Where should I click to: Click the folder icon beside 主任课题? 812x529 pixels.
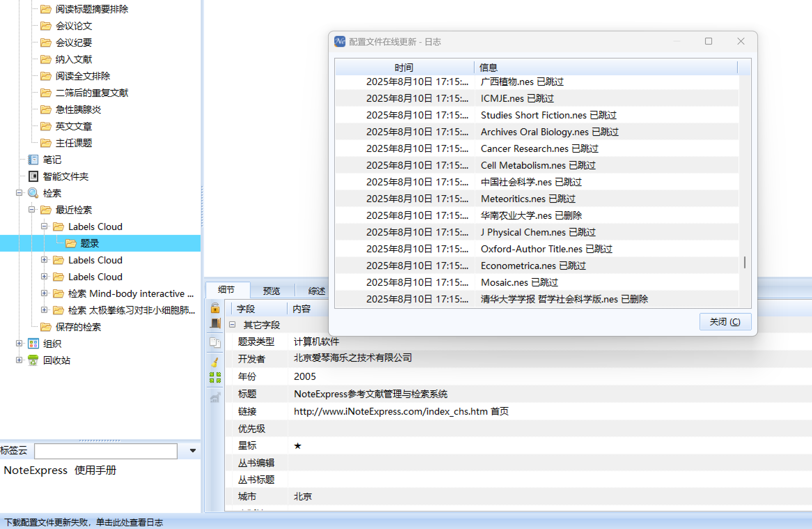[46, 143]
